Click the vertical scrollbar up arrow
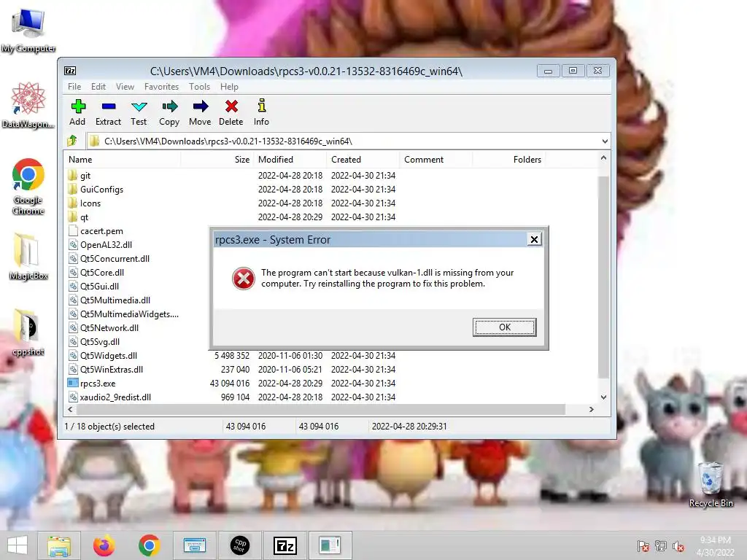The width and height of the screenshot is (747, 560). tap(603, 158)
